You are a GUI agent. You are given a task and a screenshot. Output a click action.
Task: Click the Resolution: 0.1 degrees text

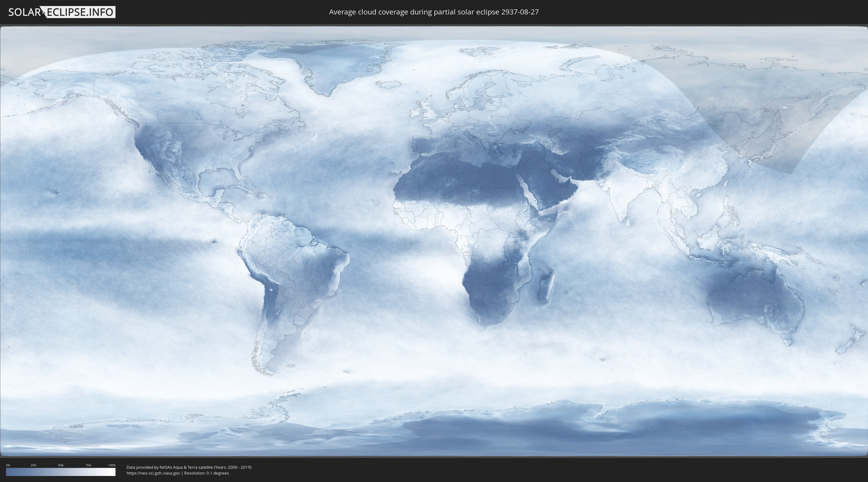pos(206,473)
